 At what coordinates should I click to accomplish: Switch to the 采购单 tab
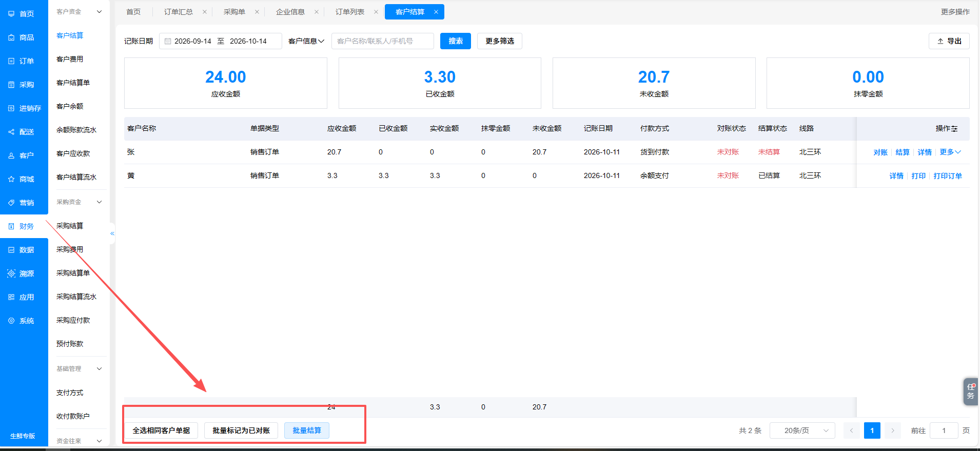[x=234, y=12]
